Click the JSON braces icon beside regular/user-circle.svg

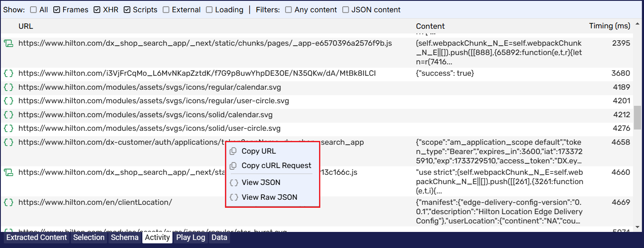(x=8, y=101)
